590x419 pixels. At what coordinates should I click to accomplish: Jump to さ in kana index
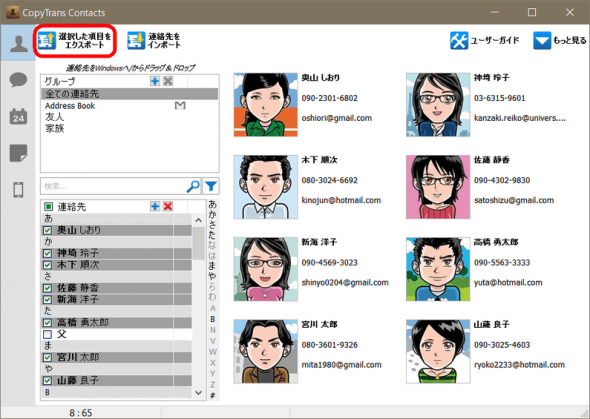(213, 225)
